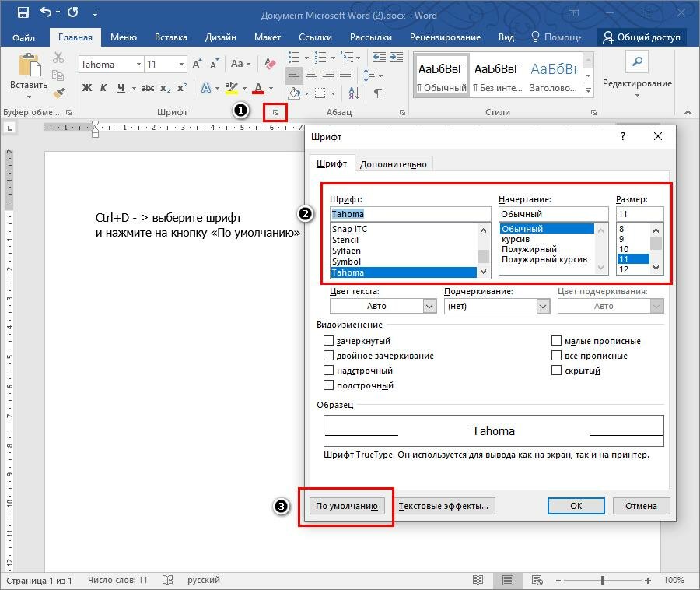The height and width of the screenshot is (590, 700).
Task: Open the ribbon font size 11 dropdown
Action: pos(181,65)
